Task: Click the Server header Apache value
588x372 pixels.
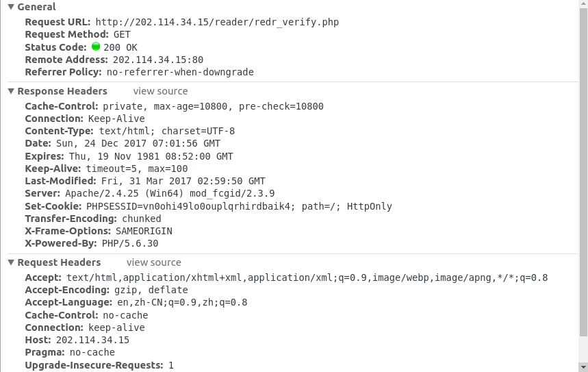Action: click(170, 194)
